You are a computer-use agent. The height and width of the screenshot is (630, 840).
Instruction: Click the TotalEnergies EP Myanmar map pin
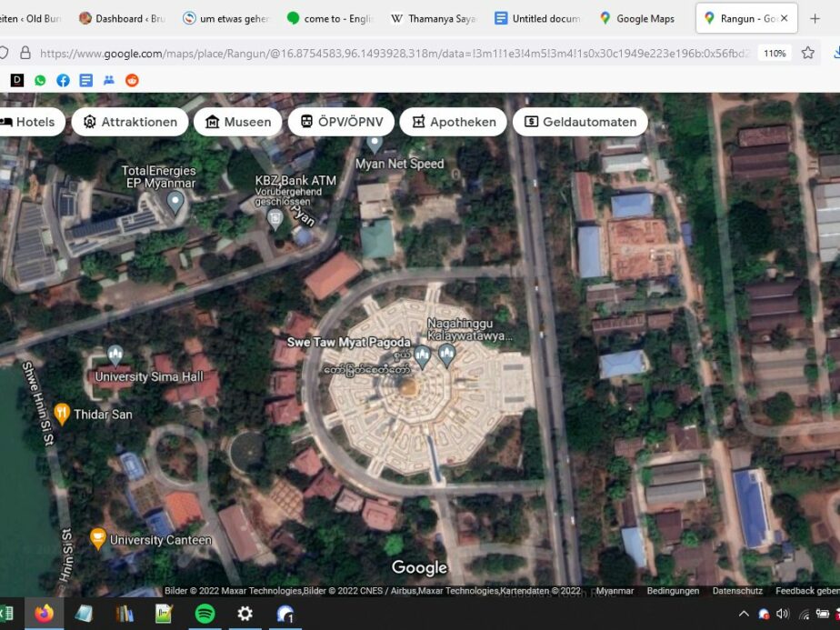click(175, 201)
